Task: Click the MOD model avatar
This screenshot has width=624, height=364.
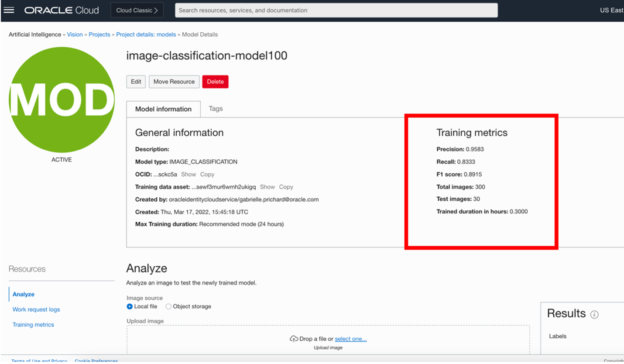Action: click(61, 100)
